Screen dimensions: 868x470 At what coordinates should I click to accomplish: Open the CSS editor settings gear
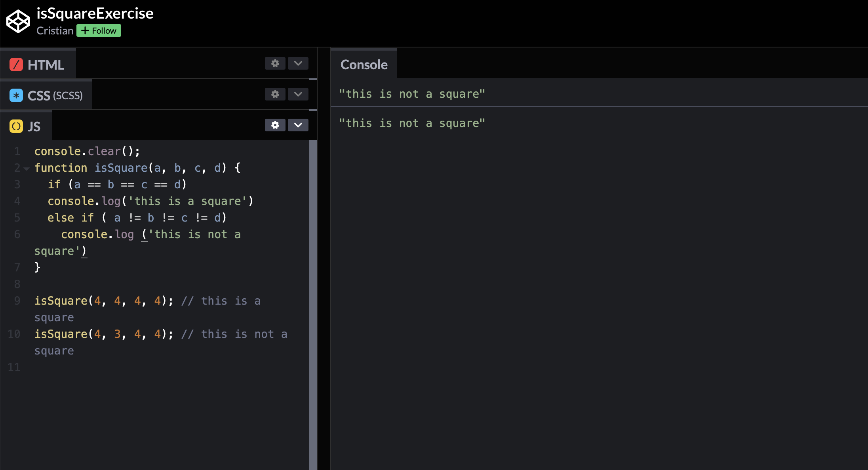point(275,94)
